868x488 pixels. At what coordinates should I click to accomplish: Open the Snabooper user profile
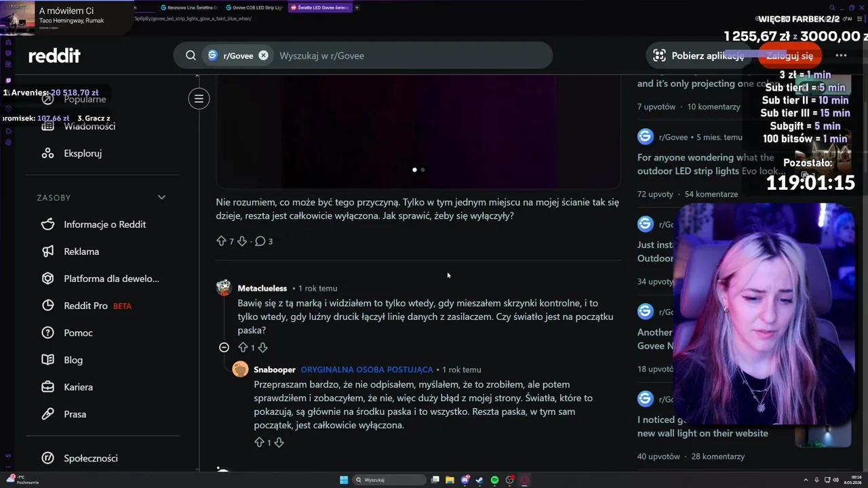point(275,369)
